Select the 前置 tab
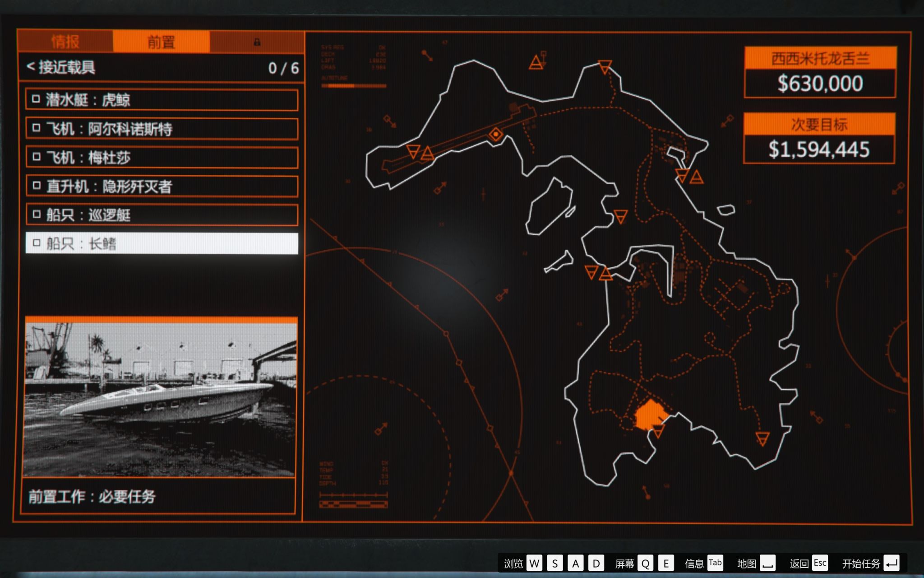 click(x=161, y=42)
